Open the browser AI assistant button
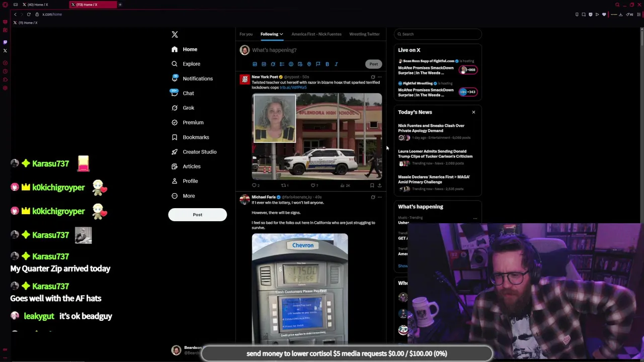Image resolution: width=644 pixels, height=362 pixels. pos(629,15)
